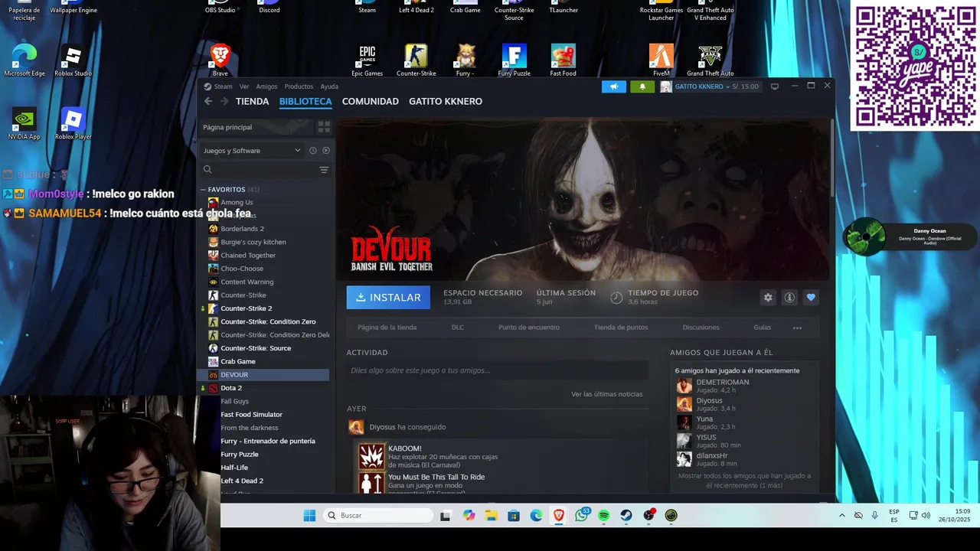Open Brave from the taskbar
The image size is (980, 551).
[559, 516]
